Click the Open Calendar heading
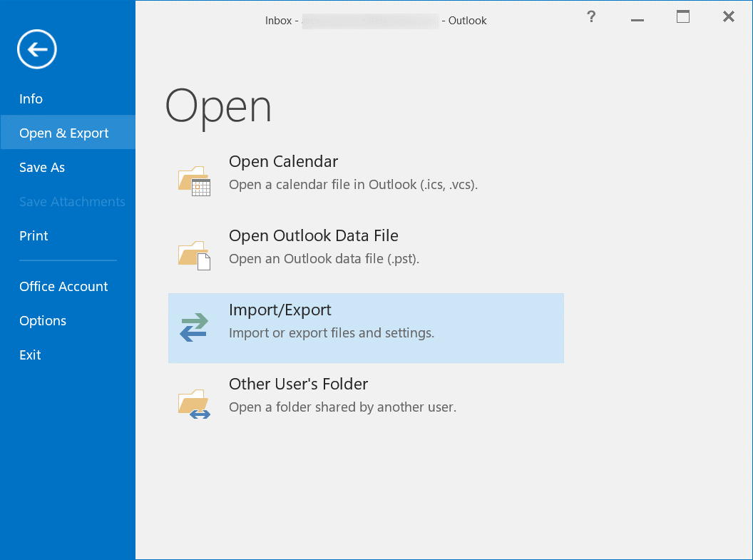The image size is (753, 560). click(x=283, y=161)
